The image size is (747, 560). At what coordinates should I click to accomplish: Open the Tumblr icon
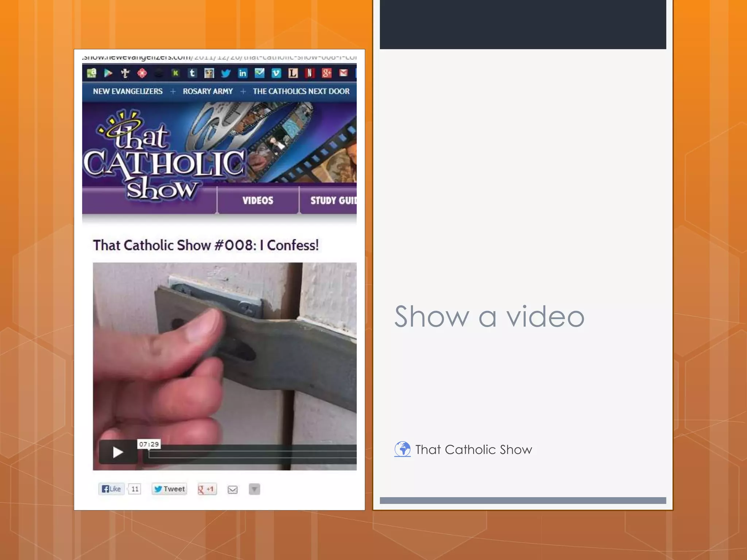coord(192,73)
